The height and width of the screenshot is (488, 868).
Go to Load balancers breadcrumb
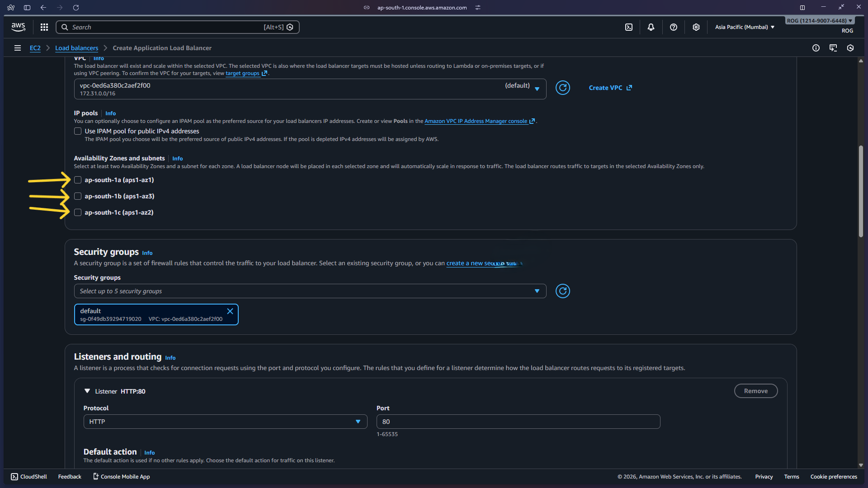pos(76,48)
